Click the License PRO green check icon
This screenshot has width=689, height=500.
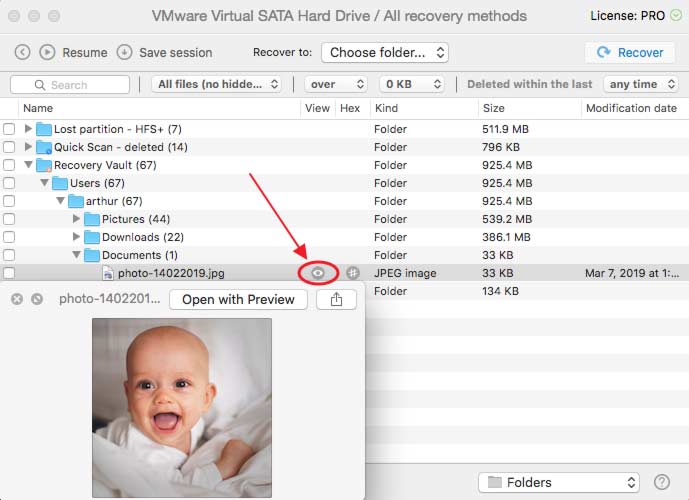(x=676, y=16)
